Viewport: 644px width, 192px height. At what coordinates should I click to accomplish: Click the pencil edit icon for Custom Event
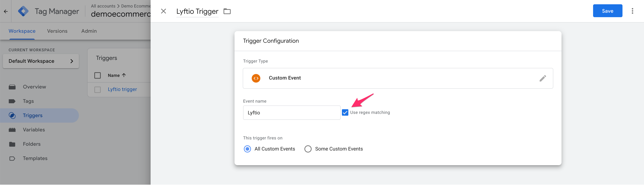542,78
